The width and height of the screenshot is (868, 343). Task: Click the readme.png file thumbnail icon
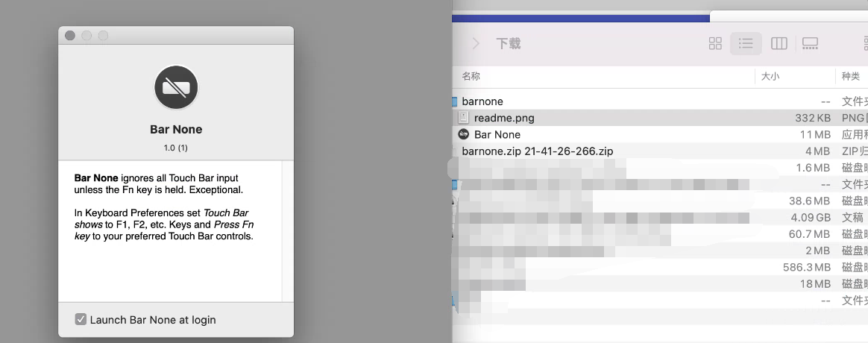(x=463, y=118)
